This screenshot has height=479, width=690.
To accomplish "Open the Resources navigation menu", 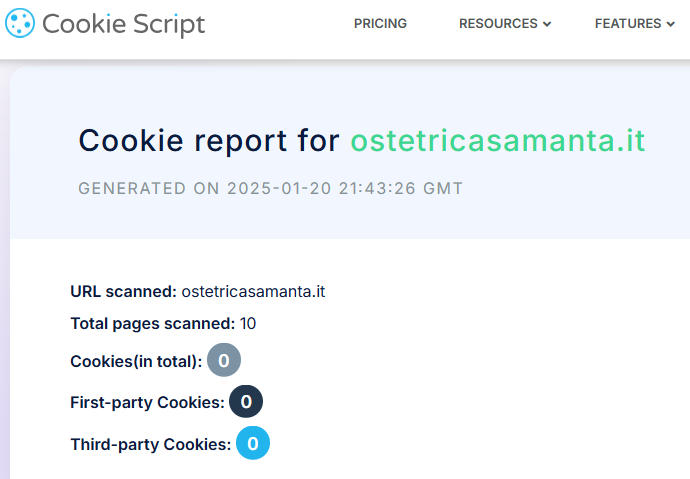I will (498, 24).
